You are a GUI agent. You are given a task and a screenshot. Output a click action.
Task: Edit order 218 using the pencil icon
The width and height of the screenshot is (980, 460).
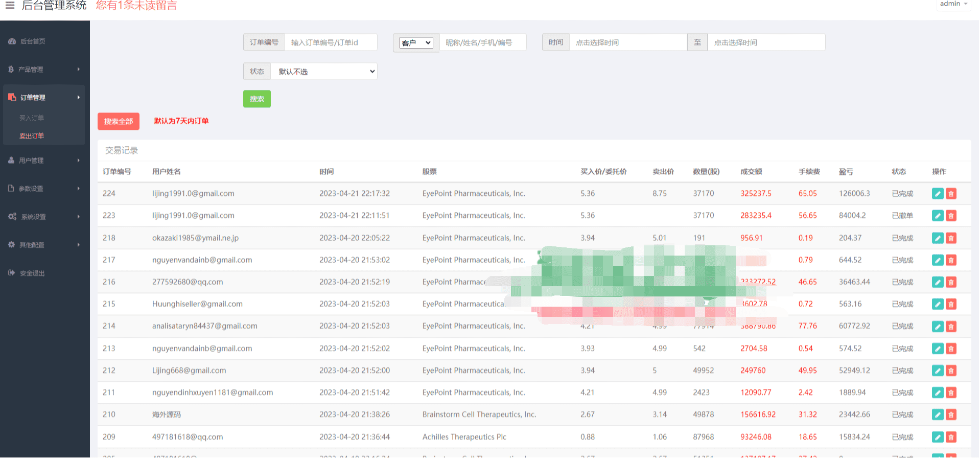coord(937,238)
